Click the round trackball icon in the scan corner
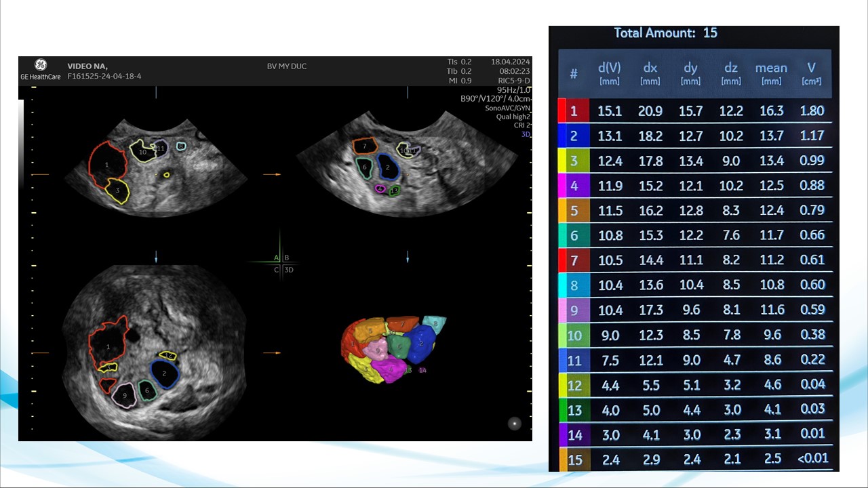Image resolution: width=868 pixels, height=488 pixels. [515, 424]
